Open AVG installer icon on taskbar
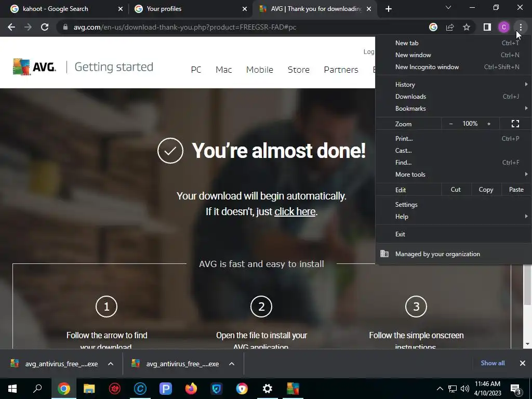Viewport: 532px width, 399px height. 293,389
